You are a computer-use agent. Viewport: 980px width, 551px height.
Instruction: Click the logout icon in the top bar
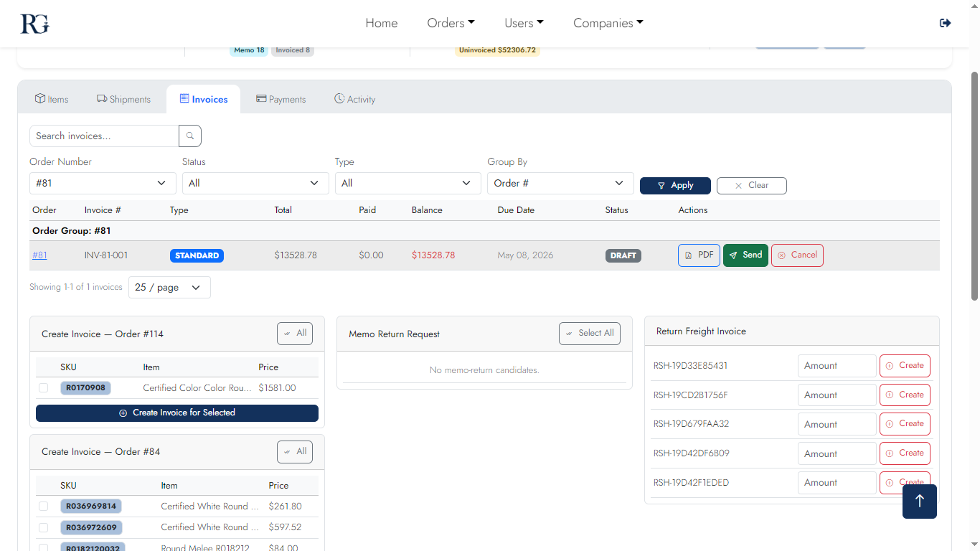[945, 22]
